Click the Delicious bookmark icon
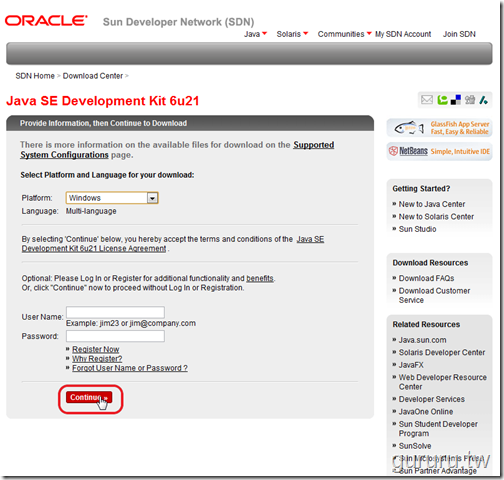 click(456, 100)
